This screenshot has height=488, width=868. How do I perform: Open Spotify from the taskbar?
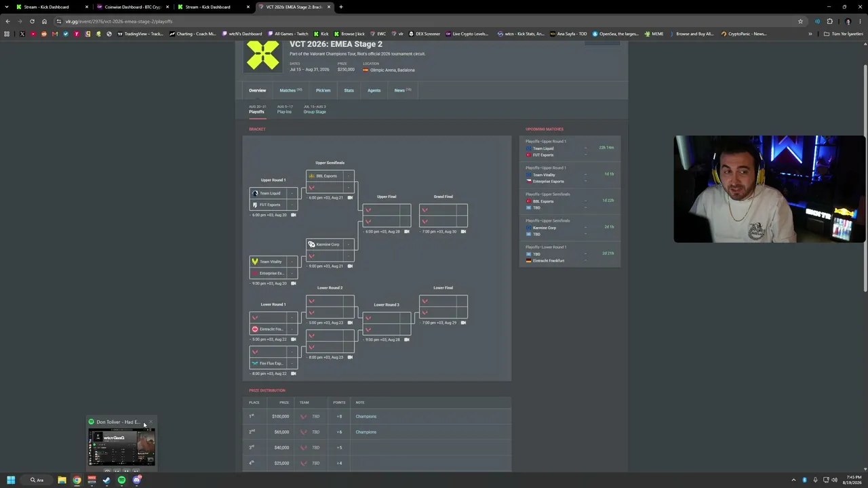pyautogui.click(x=121, y=480)
